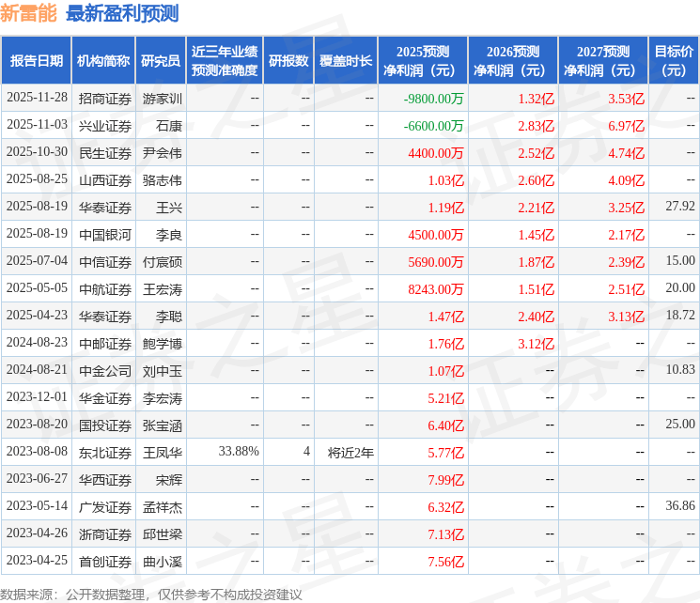
Task: Select the 4400.00万 profit value
Action: 436,153
